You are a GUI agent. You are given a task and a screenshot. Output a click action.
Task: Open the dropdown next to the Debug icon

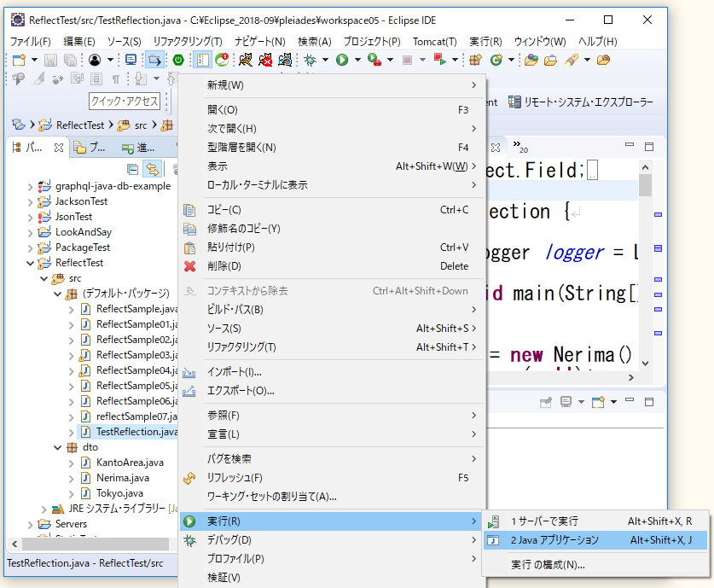(325, 60)
